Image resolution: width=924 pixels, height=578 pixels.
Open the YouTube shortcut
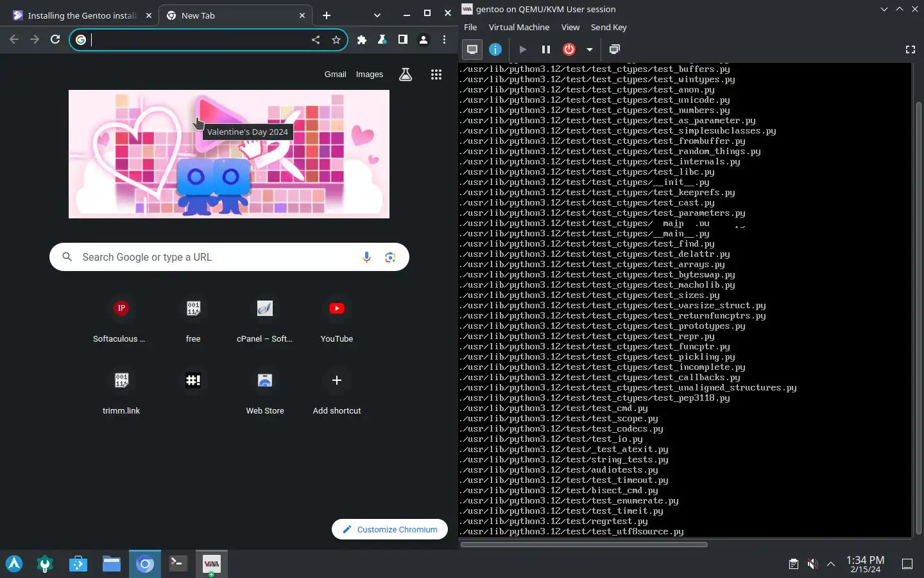click(337, 319)
